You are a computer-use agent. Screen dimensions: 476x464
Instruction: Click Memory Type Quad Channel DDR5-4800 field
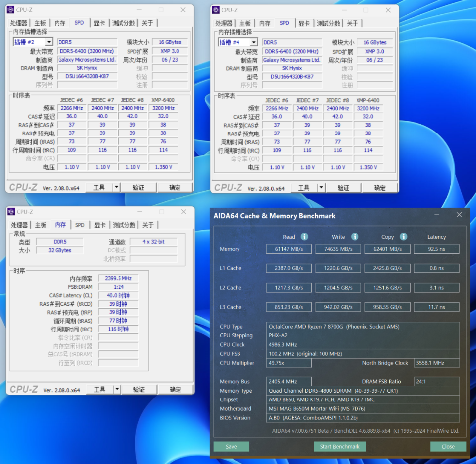tap(363, 390)
